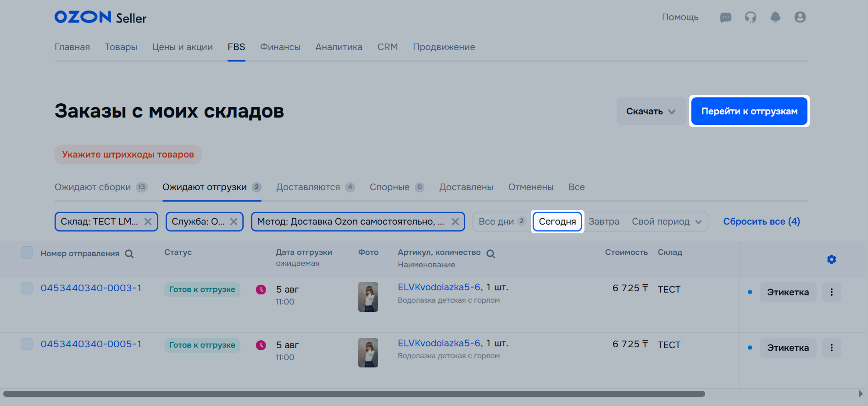This screenshot has height=406, width=868.
Task: Open ELVKvodolazka5-6 link in first order
Action: pos(439,287)
